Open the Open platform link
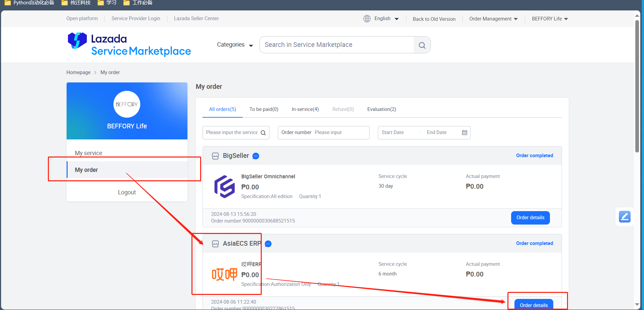644x310 pixels. point(82,18)
